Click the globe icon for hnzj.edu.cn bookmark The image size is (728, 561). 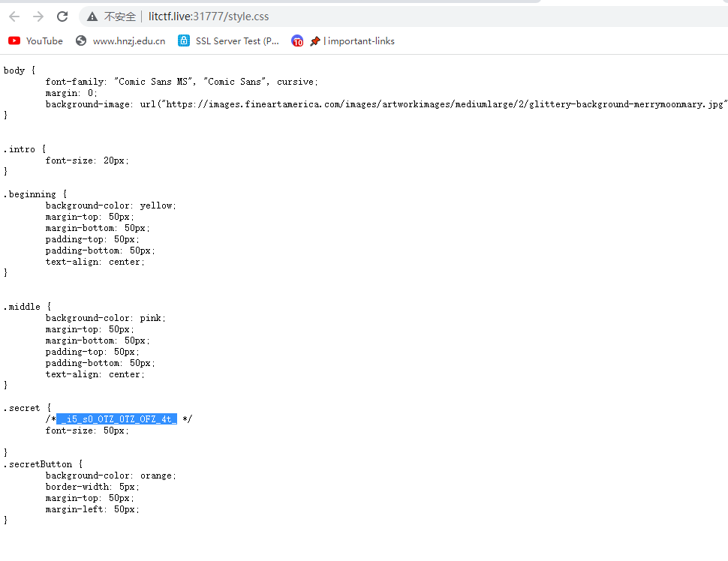coord(81,40)
